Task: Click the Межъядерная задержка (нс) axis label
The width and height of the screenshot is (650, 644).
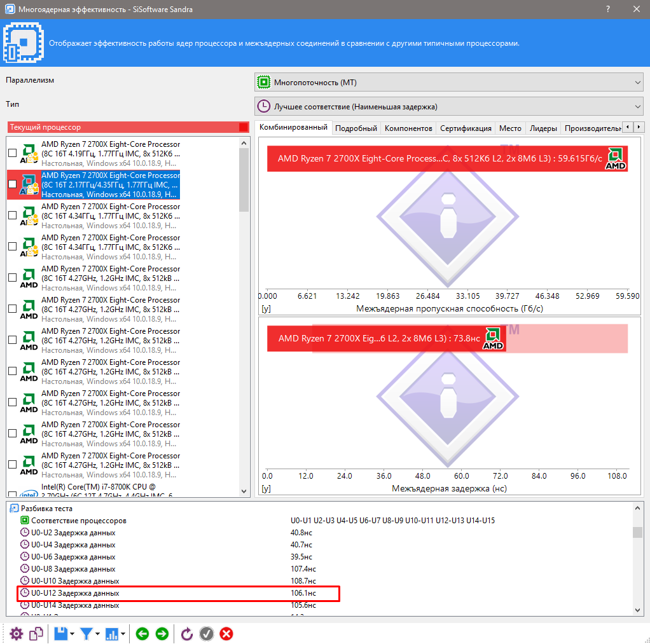Action: (x=449, y=488)
